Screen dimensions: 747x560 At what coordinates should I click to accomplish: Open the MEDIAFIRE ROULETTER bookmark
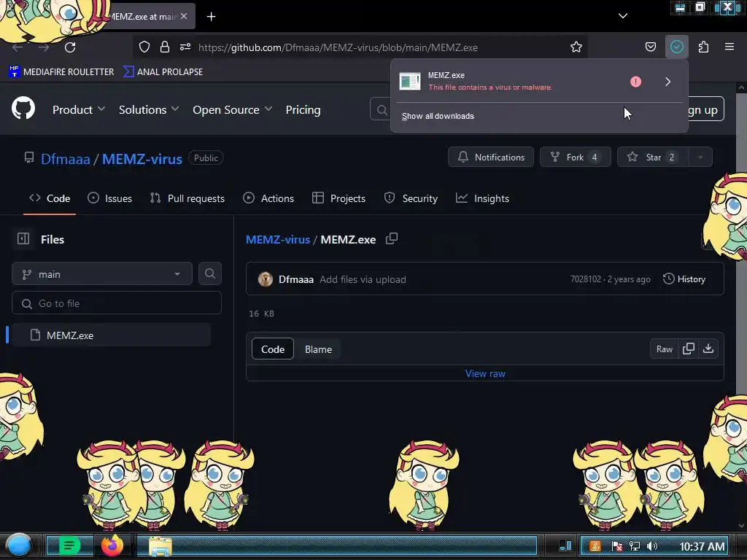click(x=61, y=72)
